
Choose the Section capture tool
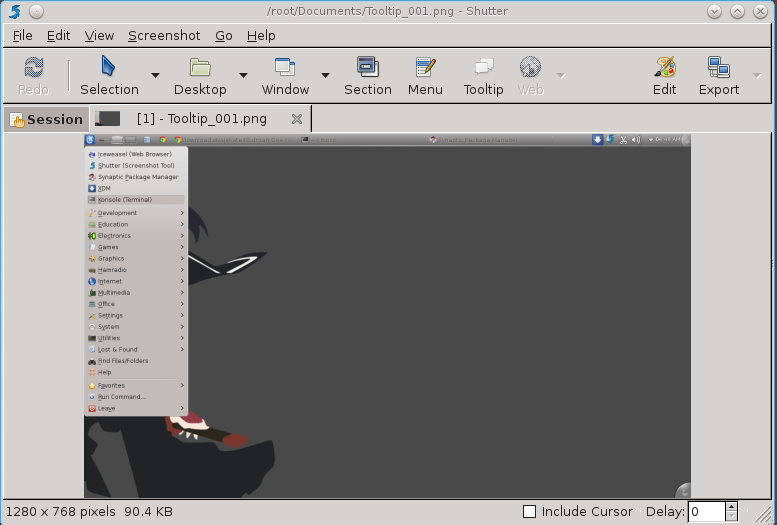pyautogui.click(x=368, y=76)
